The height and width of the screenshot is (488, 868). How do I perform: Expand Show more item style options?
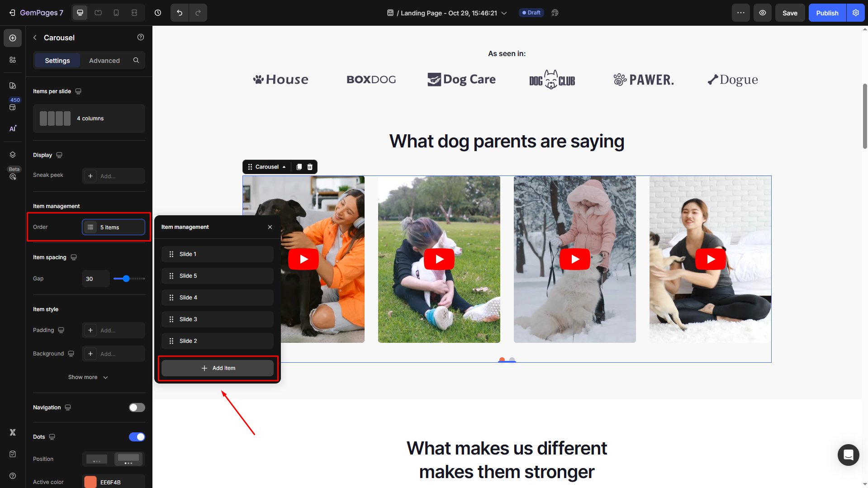tap(88, 377)
